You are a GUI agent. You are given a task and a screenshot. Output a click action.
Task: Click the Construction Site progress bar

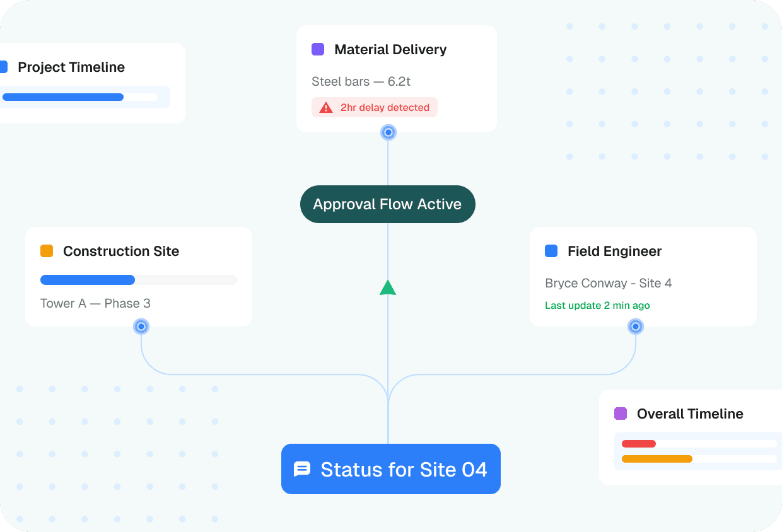click(139, 280)
